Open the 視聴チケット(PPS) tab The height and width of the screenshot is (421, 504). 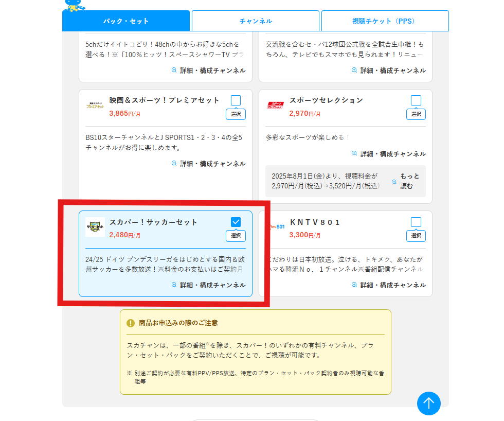pyautogui.click(x=385, y=21)
